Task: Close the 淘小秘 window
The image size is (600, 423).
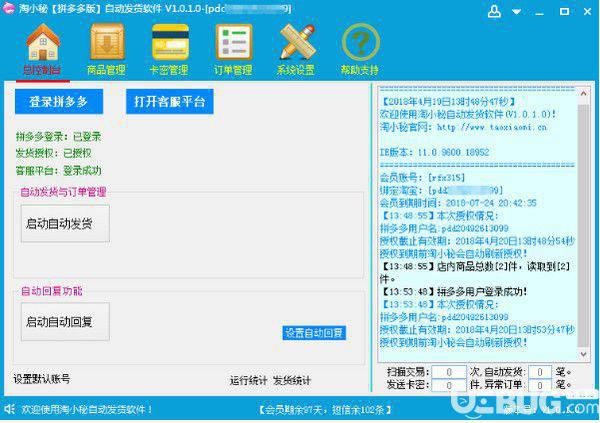Action: [587, 12]
